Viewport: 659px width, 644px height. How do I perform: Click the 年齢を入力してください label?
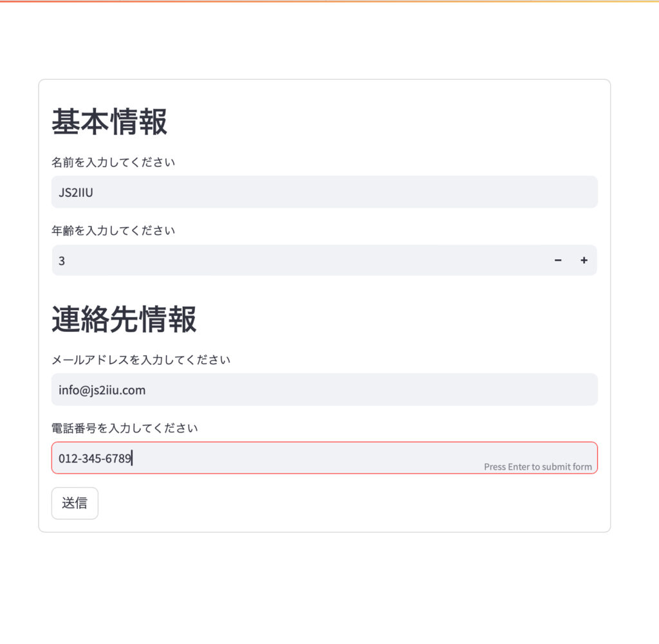coord(113,230)
